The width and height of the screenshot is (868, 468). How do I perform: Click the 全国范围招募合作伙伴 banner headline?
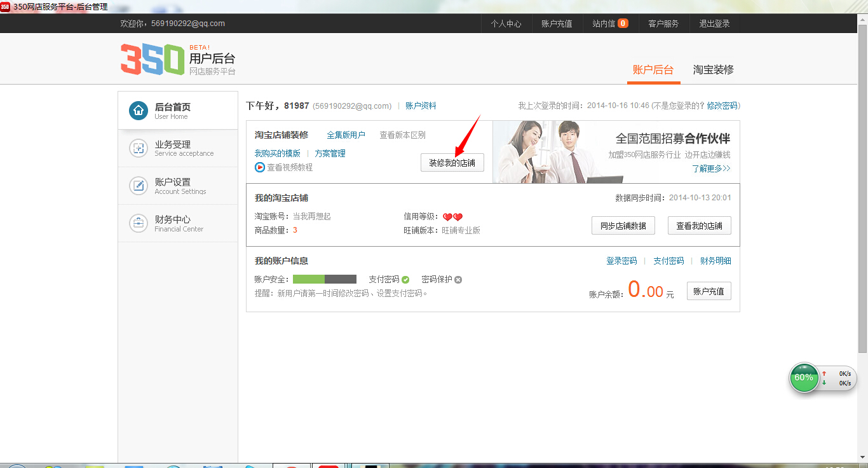click(673, 139)
